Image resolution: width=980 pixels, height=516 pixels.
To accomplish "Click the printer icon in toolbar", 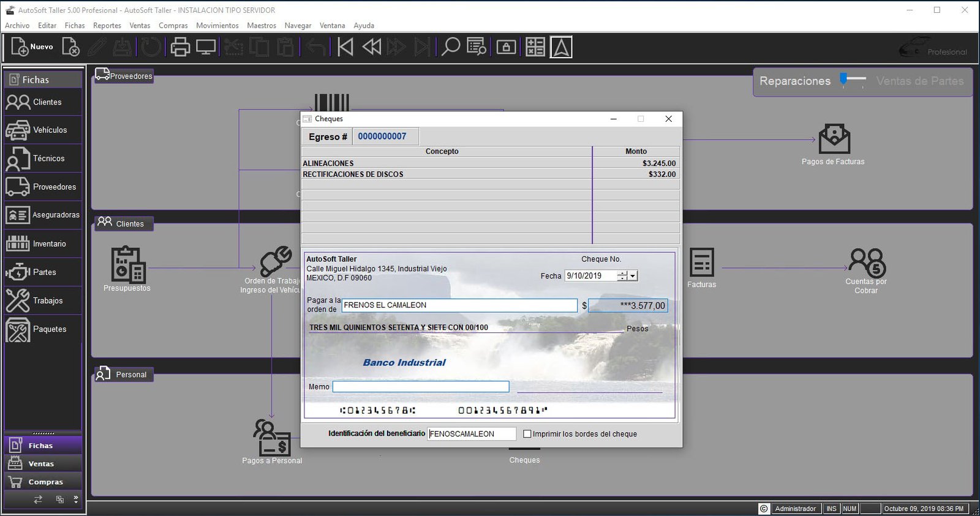I will [180, 47].
